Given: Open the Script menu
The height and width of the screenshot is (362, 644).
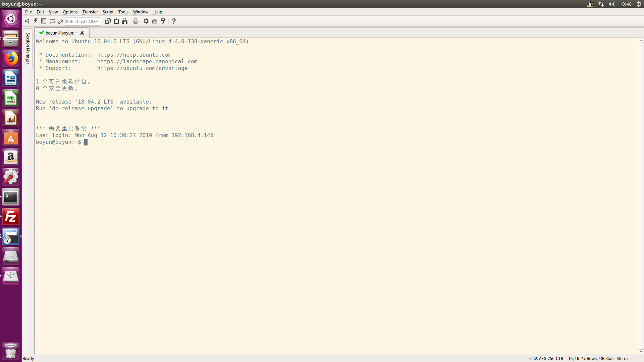Looking at the screenshot, I should click(x=108, y=12).
